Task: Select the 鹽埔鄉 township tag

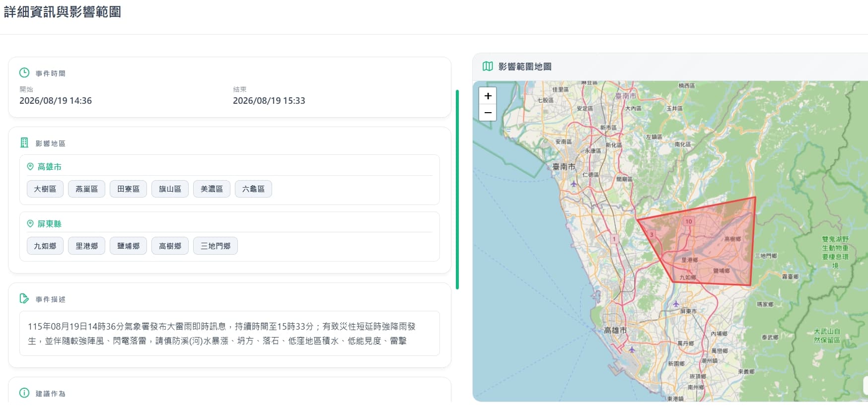Action: pyautogui.click(x=129, y=246)
